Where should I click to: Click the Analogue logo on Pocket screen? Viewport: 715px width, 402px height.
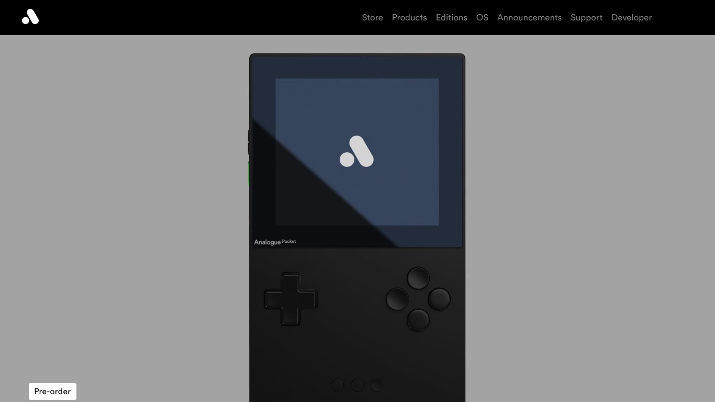(x=357, y=152)
